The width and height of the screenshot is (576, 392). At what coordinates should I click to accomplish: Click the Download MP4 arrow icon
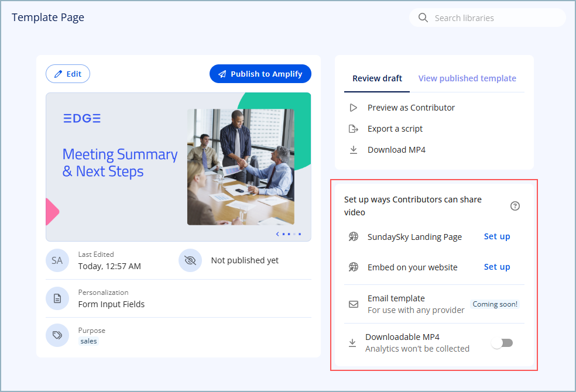coord(354,150)
